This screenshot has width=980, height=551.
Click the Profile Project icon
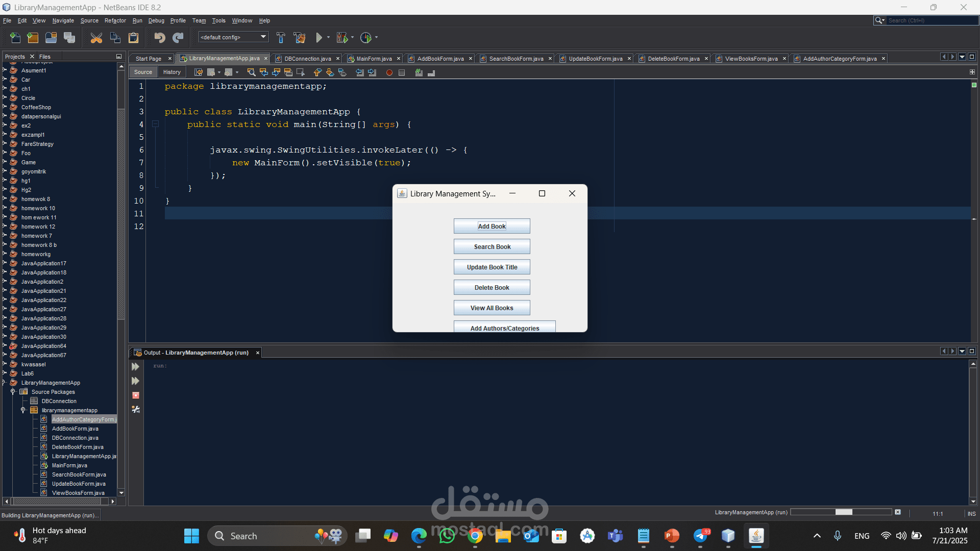point(366,37)
